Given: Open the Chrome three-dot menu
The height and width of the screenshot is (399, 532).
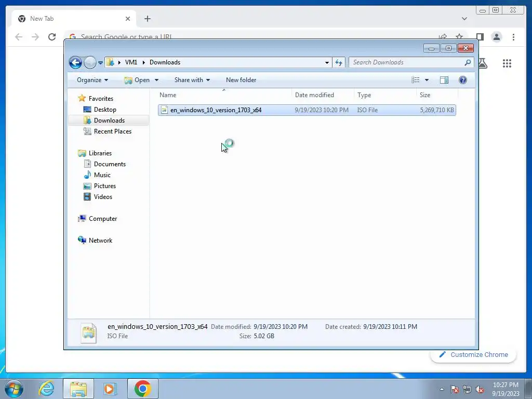Looking at the screenshot, I should pos(513,37).
